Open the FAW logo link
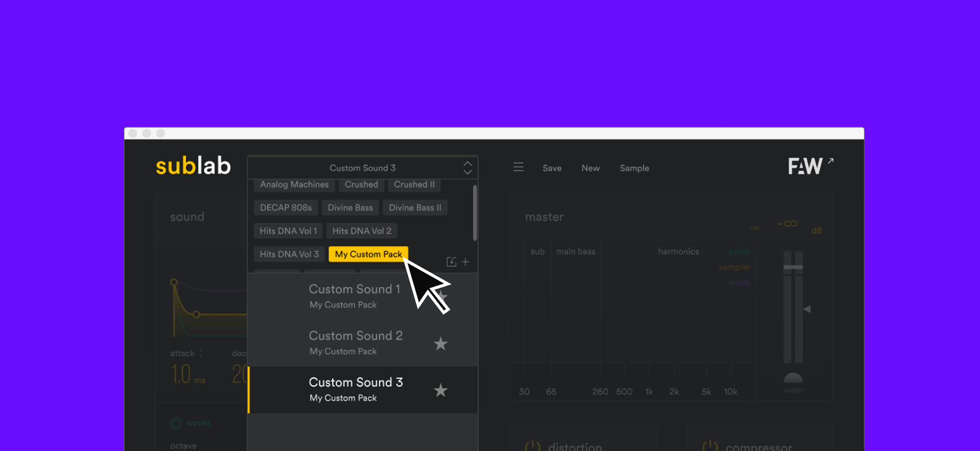 (811, 166)
